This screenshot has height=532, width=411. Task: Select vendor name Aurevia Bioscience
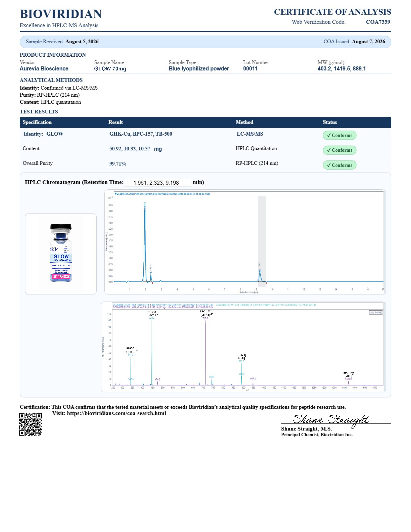click(x=44, y=69)
